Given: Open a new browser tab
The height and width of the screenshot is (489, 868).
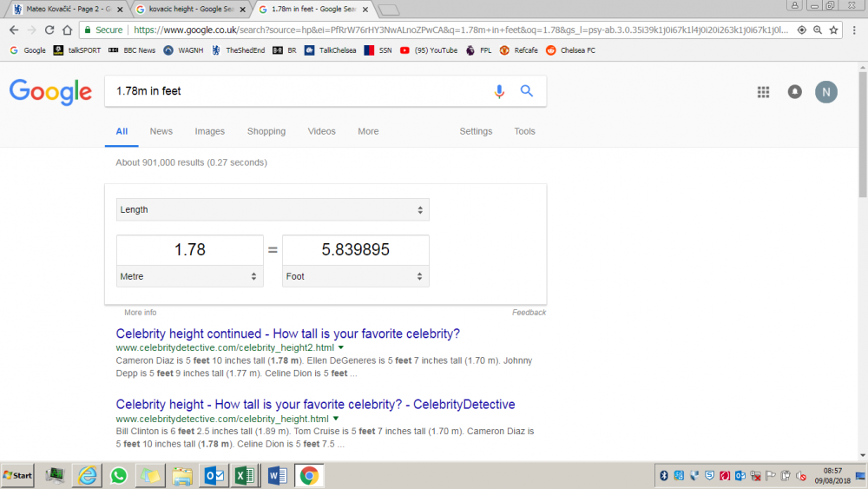Looking at the screenshot, I should [389, 10].
